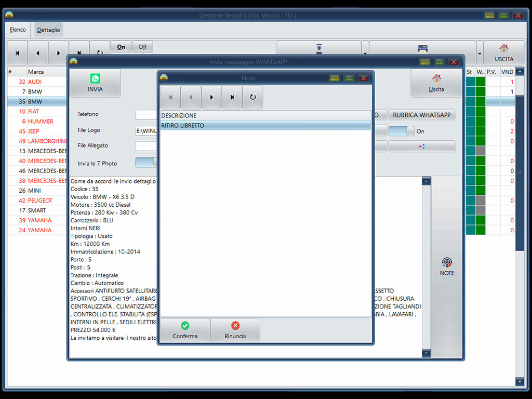
Task: Toggle the On switch in the WhatsApp window
Action: pyautogui.click(x=402, y=131)
